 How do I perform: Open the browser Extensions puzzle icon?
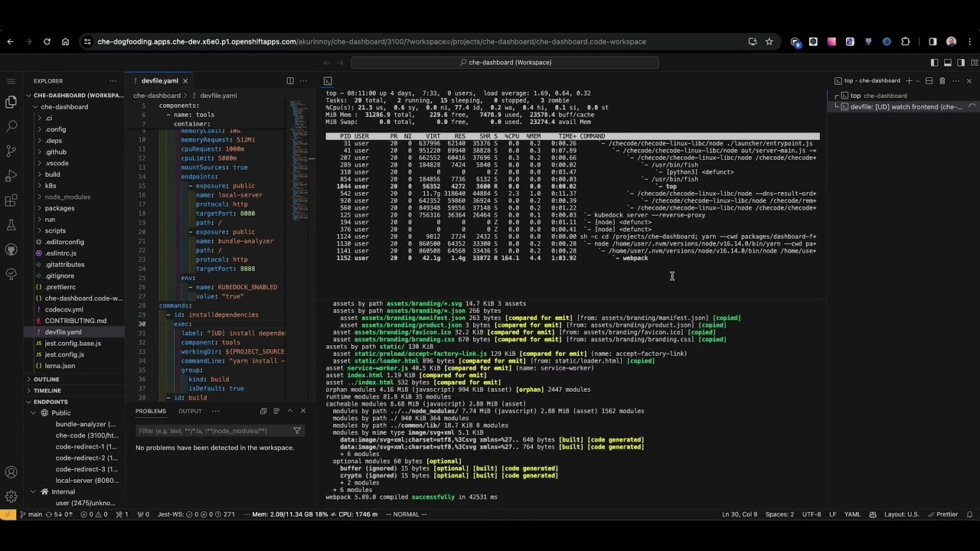coord(906,41)
